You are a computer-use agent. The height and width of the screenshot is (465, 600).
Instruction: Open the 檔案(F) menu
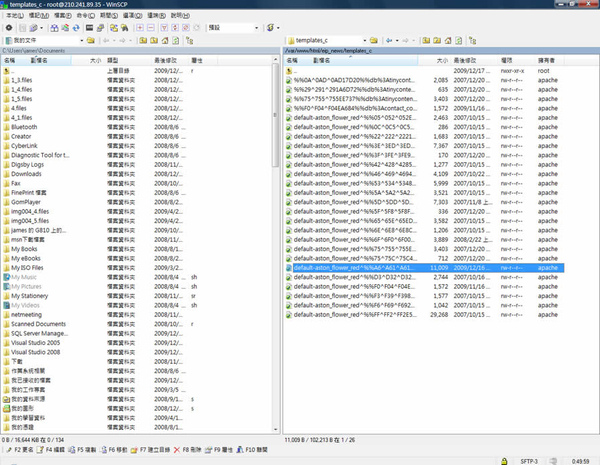click(x=62, y=15)
